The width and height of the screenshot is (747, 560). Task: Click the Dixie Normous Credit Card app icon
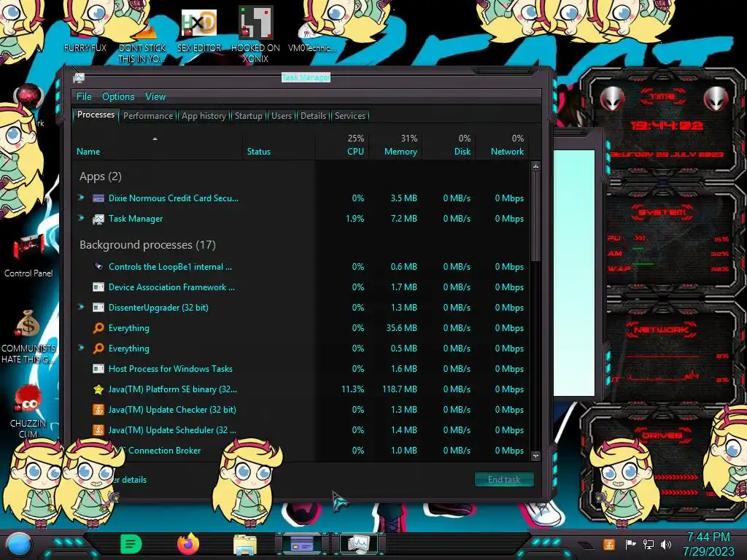[x=98, y=198]
